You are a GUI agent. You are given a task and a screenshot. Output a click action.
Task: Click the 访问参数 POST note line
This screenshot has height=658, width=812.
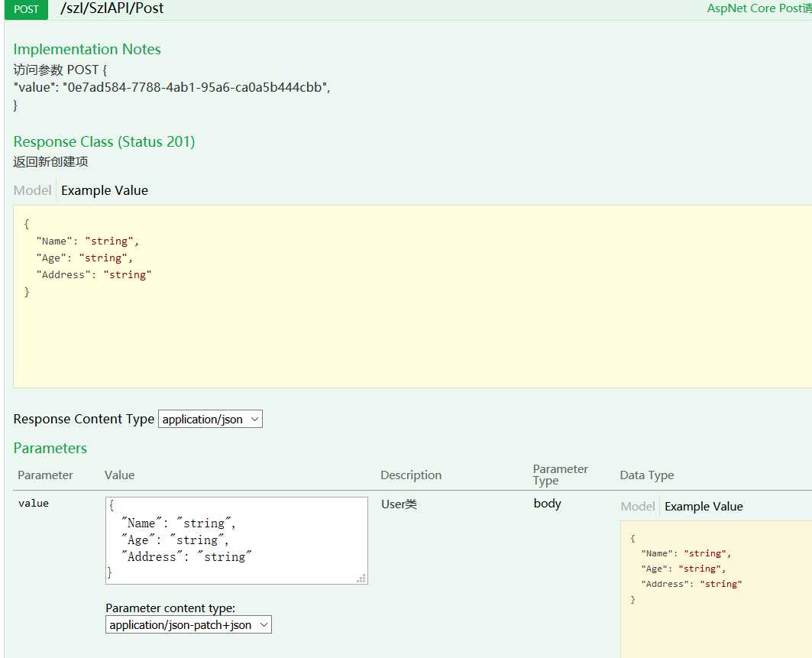(60, 70)
